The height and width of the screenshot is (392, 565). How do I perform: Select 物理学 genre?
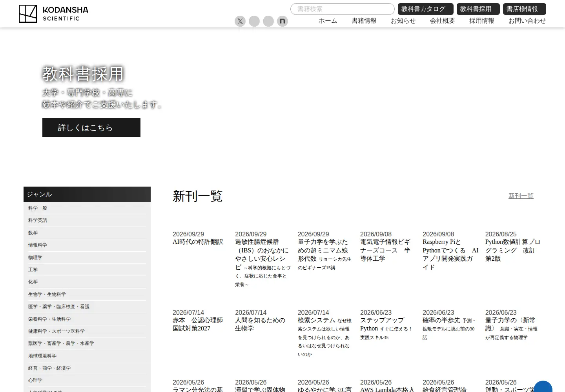click(x=87, y=258)
